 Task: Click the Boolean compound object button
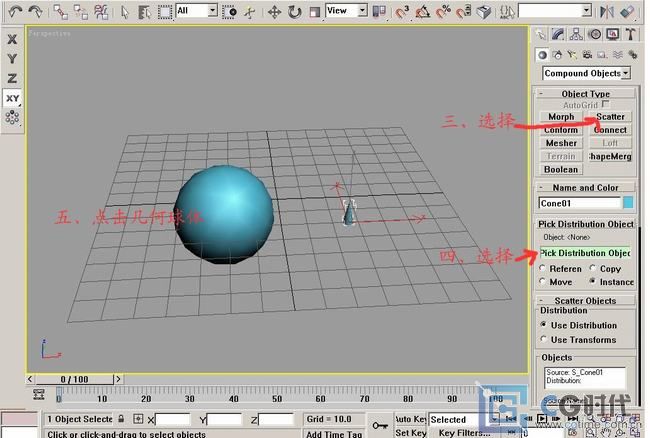tap(561, 169)
